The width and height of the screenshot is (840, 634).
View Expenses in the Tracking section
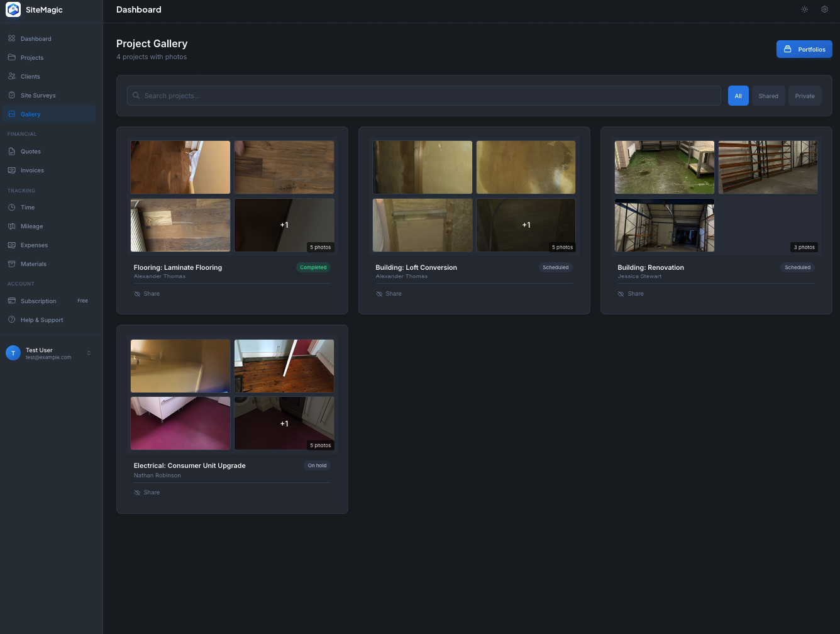34,245
